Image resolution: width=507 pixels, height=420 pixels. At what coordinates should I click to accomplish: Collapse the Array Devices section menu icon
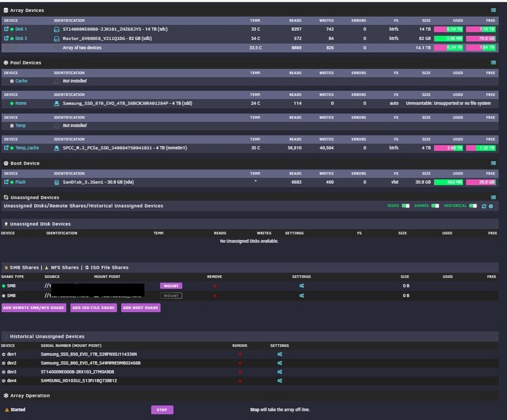[x=494, y=10]
